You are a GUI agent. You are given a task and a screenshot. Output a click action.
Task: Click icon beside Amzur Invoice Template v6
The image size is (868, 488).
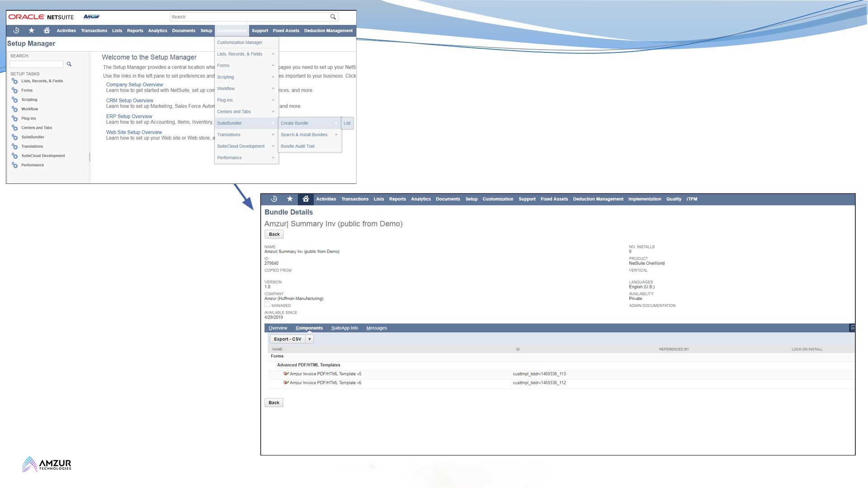pos(286,383)
